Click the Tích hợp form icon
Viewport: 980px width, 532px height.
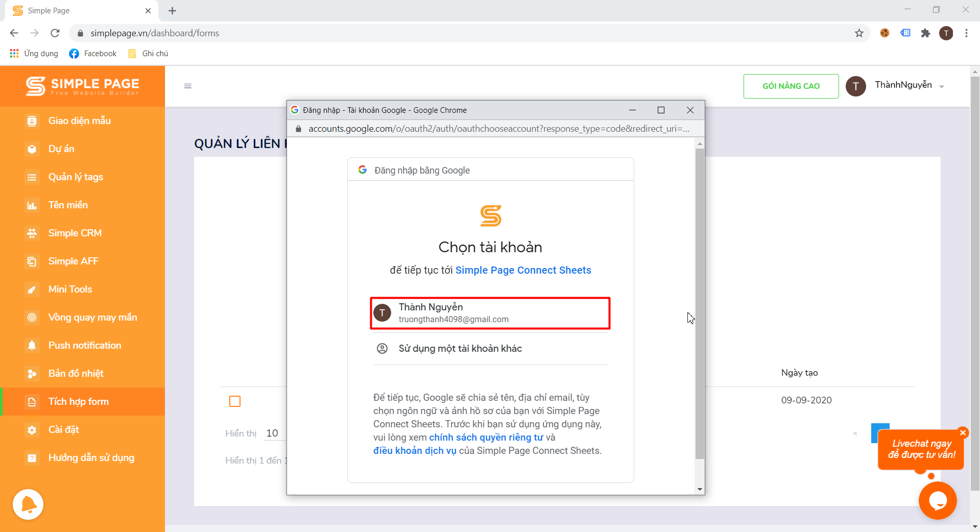32,402
